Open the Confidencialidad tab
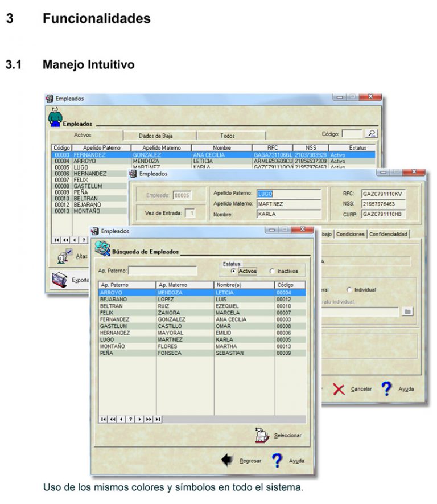 [x=388, y=234]
